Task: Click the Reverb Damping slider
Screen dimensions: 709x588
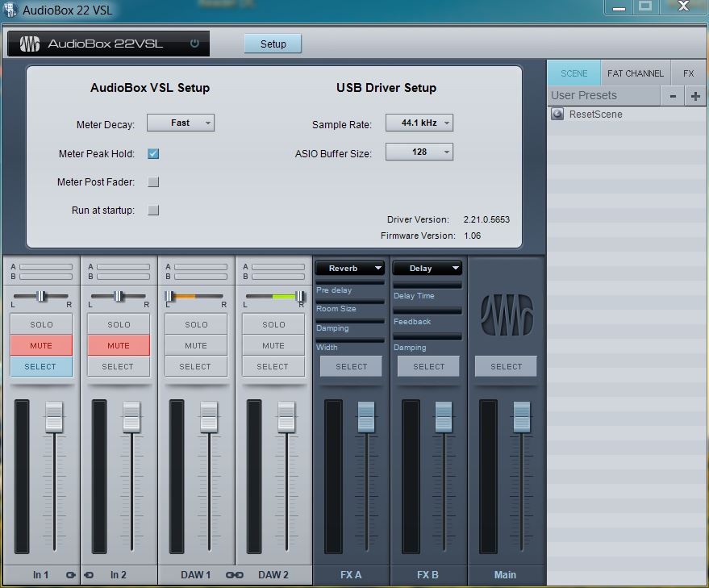Action: pyautogui.click(x=350, y=321)
